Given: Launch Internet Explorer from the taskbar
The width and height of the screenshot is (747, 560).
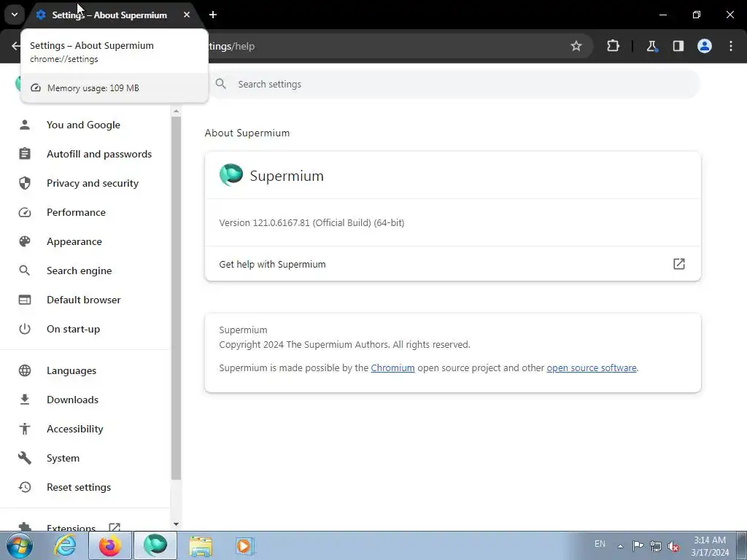Looking at the screenshot, I should click(65, 545).
